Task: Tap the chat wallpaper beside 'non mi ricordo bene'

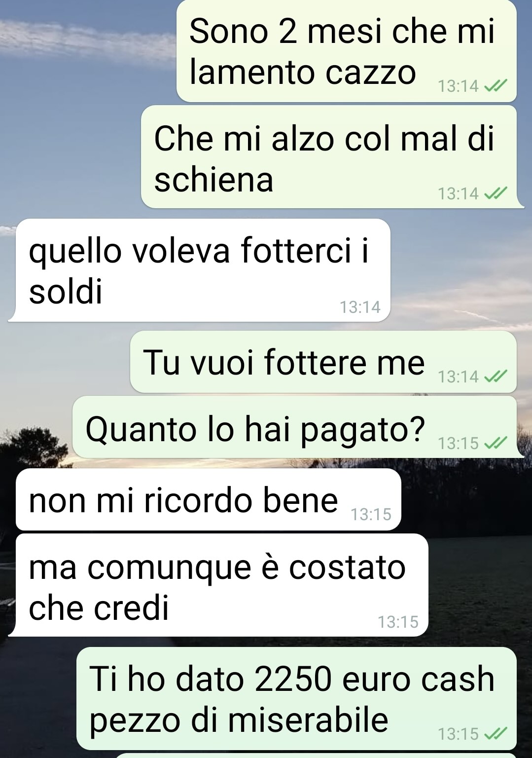Action: pos(466,499)
